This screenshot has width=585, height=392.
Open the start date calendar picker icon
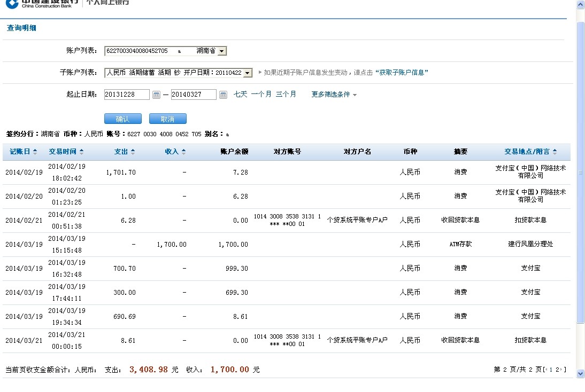(x=156, y=95)
